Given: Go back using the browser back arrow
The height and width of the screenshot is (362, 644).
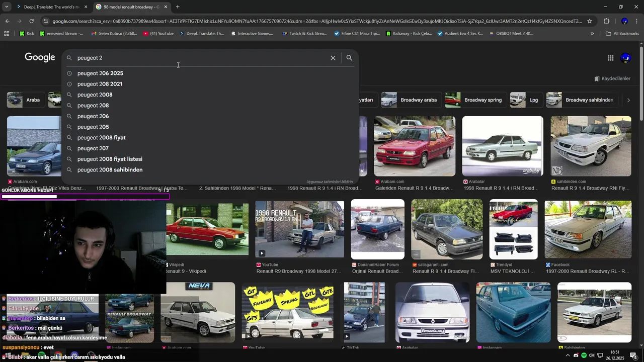Looking at the screenshot, I should pyautogui.click(x=7, y=21).
